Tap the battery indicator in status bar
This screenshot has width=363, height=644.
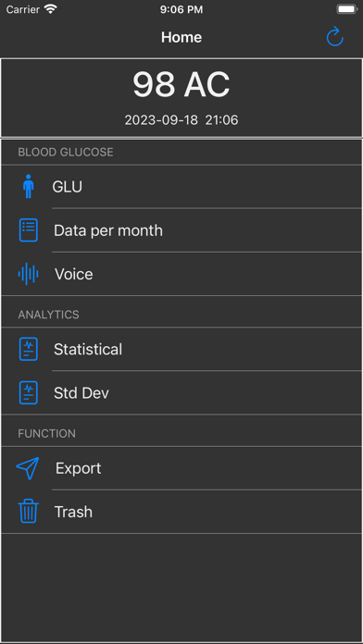click(346, 9)
